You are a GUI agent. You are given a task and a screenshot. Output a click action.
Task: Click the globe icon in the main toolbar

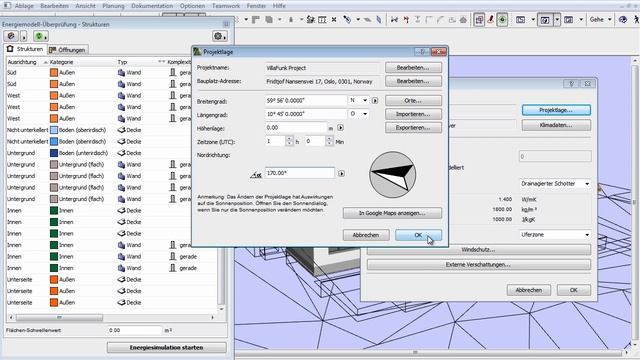[x=622, y=20]
